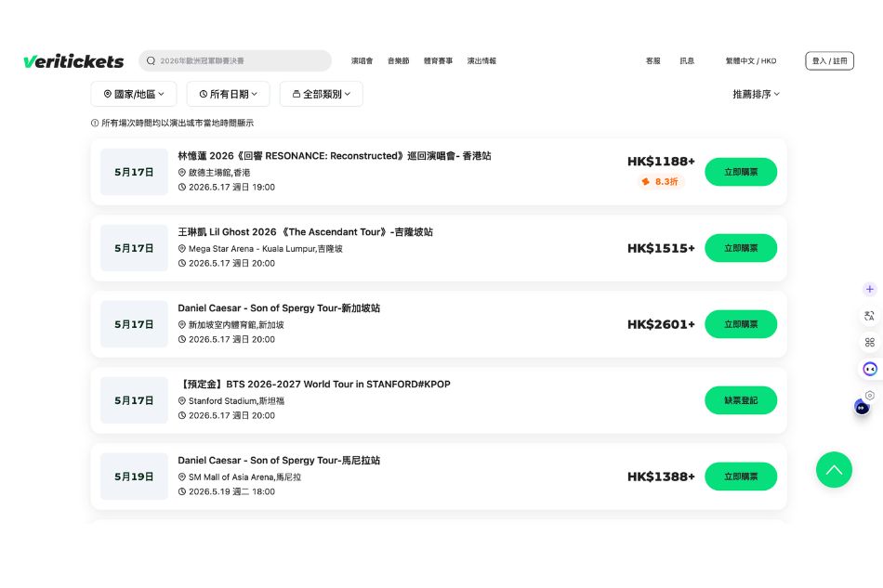This screenshot has width=883, height=588.
Task: Focus the event search field
Action: (x=235, y=60)
